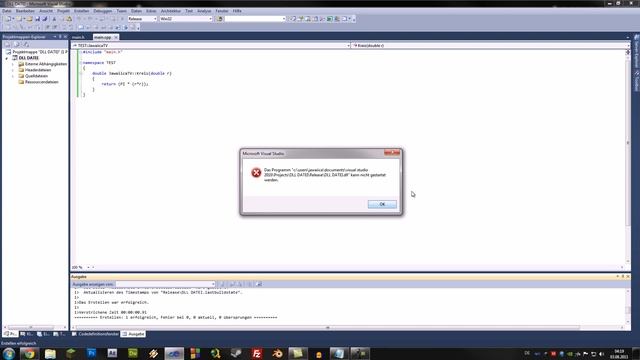Viewport: 640px width, 360px height.
Task: Click the Projektmappen-Explorer horizontal scrollbar
Action: point(31,327)
